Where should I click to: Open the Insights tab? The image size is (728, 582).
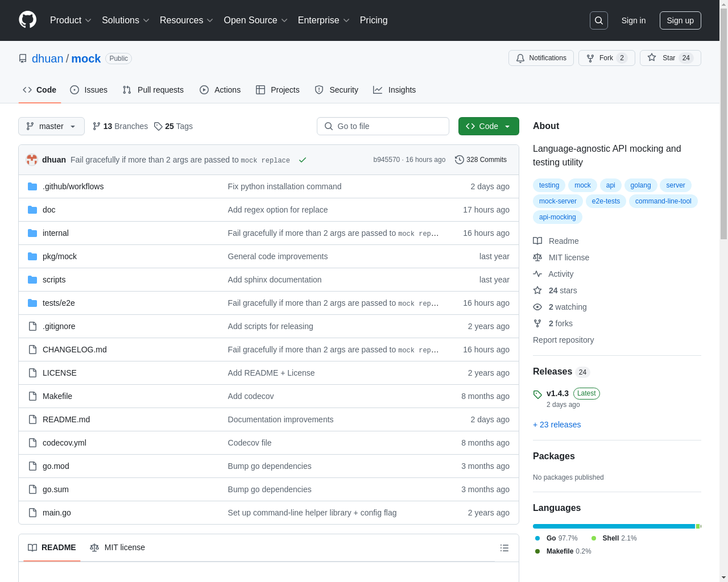[395, 90]
